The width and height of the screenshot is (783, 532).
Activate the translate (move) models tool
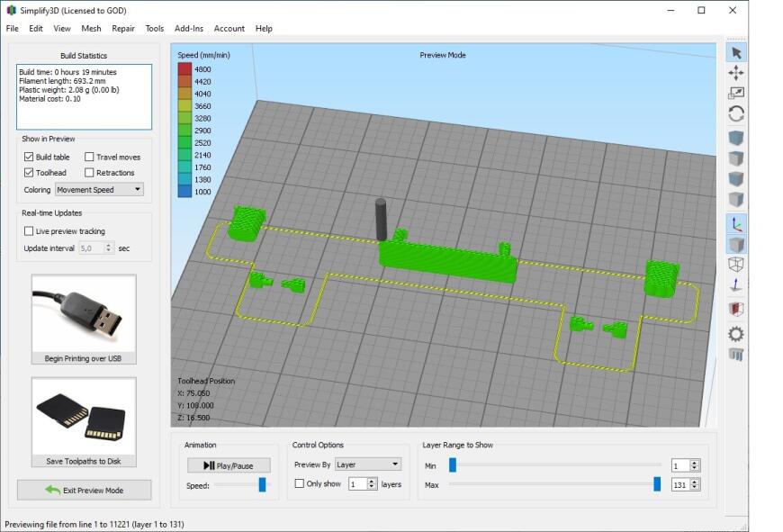pos(736,73)
